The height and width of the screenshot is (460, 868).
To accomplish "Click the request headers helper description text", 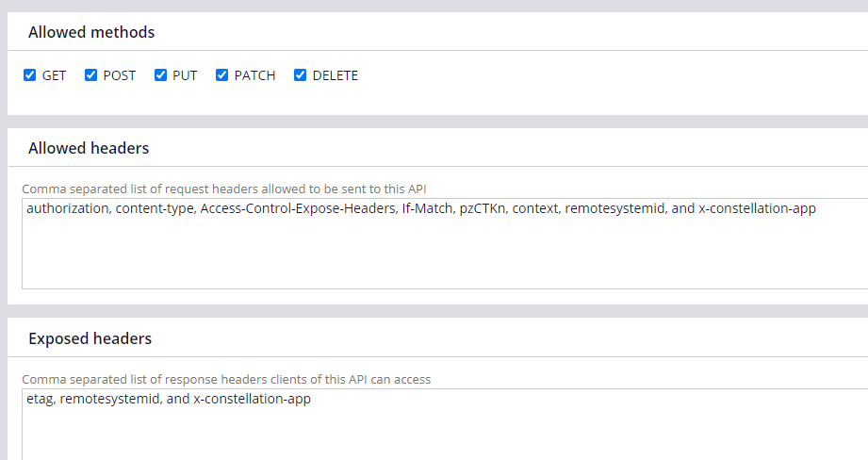I will [223, 189].
